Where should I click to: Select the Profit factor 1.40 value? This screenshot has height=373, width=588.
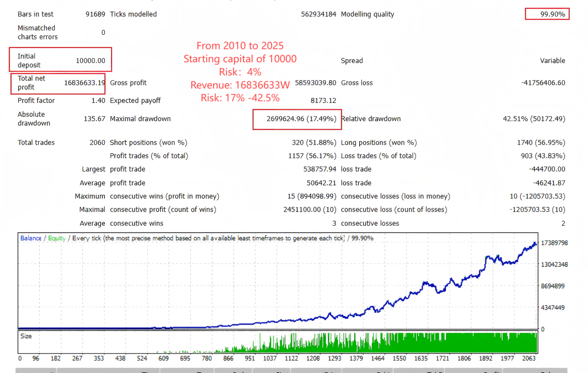tap(98, 101)
